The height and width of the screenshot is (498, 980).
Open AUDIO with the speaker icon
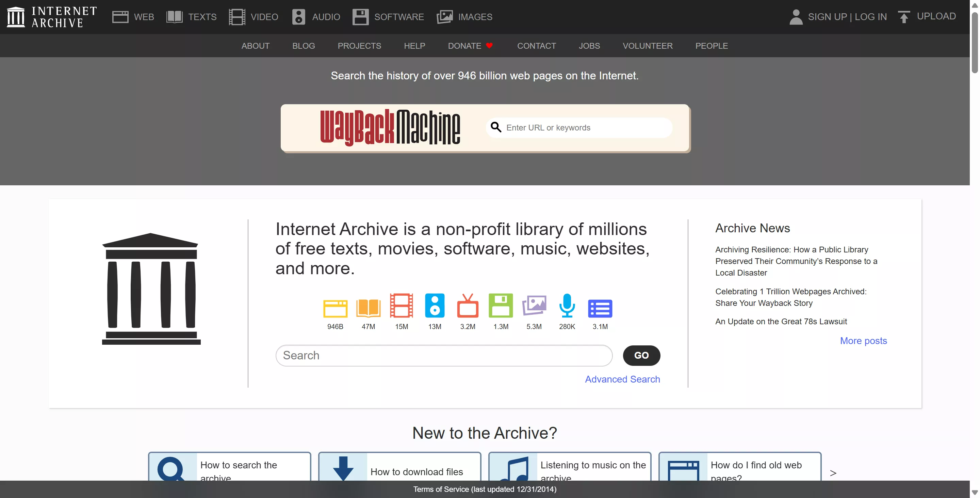(298, 17)
